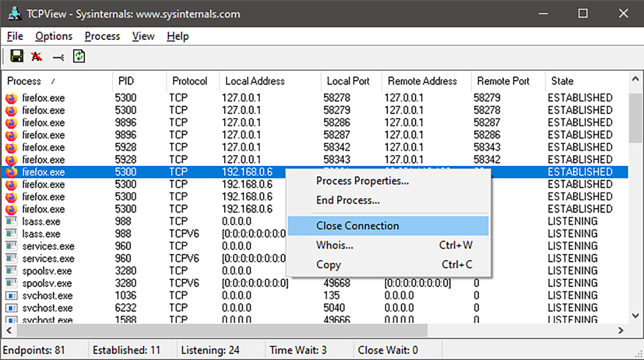Screen dimensions: 644x360
Task: Click the svchost.exe icon for PID 6232
Action: coord(11,308)
